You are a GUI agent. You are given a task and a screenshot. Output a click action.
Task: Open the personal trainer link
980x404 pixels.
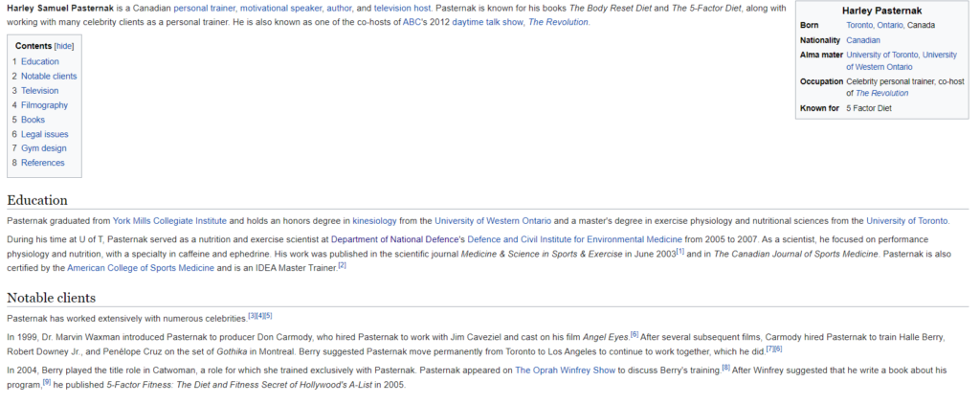pyautogui.click(x=204, y=8)
